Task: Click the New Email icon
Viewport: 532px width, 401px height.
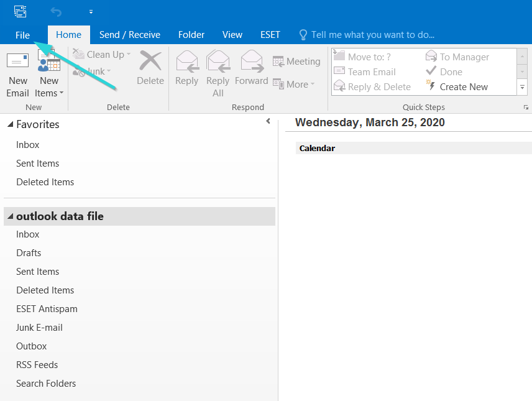Action: 17,61
